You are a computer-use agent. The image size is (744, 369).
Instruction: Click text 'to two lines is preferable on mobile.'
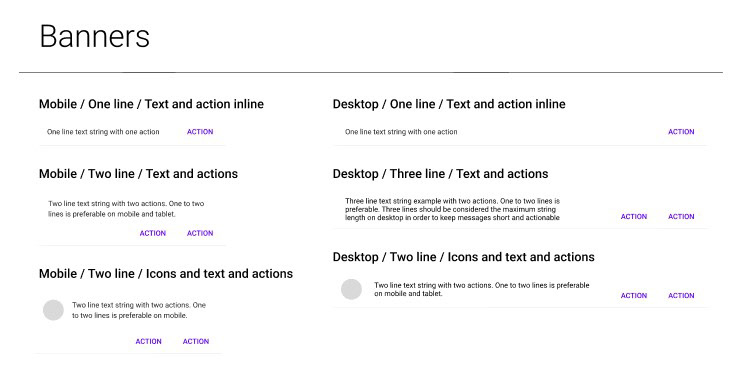pyautogui.click(x=130, y=315)
